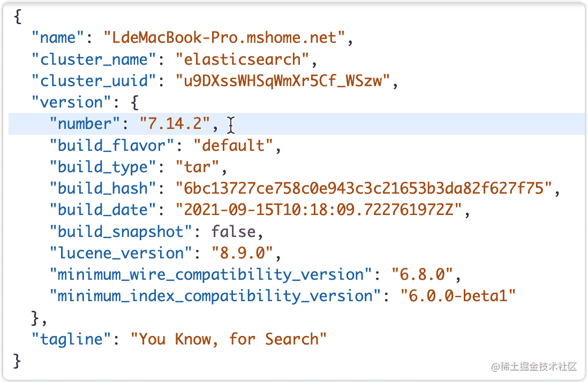Click the "number" key
Screen dimensions: 588x383
pyautogui.click(x=85, y=124)
